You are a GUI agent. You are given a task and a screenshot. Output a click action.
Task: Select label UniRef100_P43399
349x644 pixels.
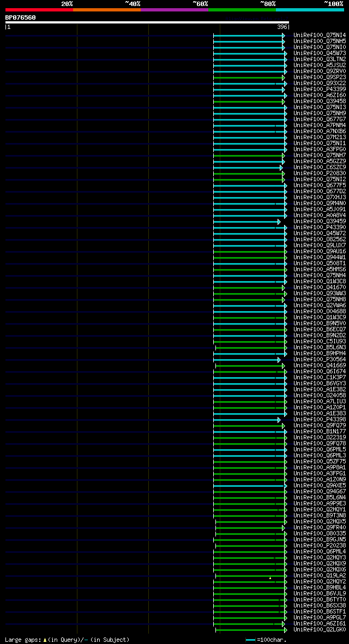320,90
